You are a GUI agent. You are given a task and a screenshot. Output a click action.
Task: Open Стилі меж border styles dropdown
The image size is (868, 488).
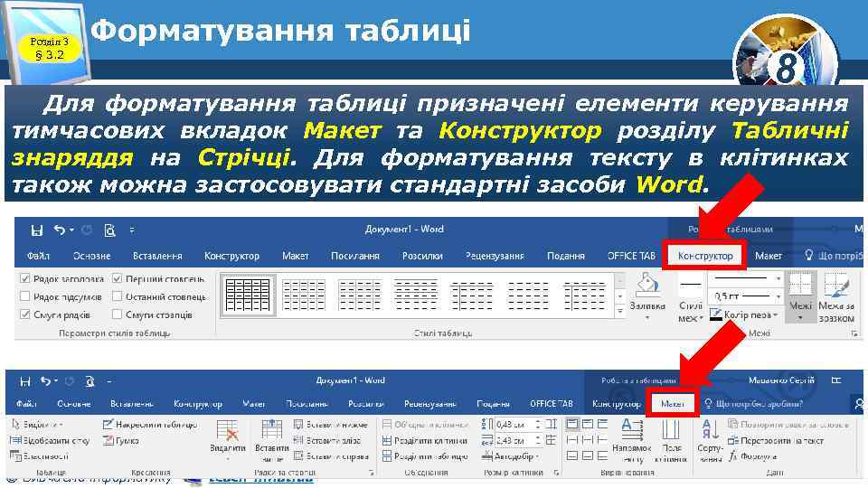point(690,297)
